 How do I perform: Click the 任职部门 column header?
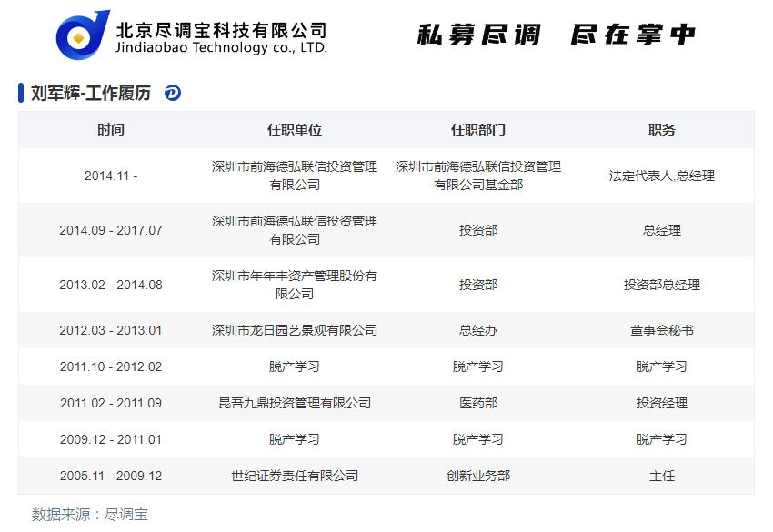coord(478,130)
